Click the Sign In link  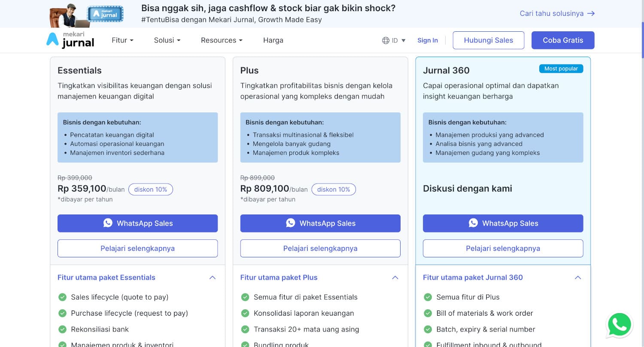coord(428,40)
